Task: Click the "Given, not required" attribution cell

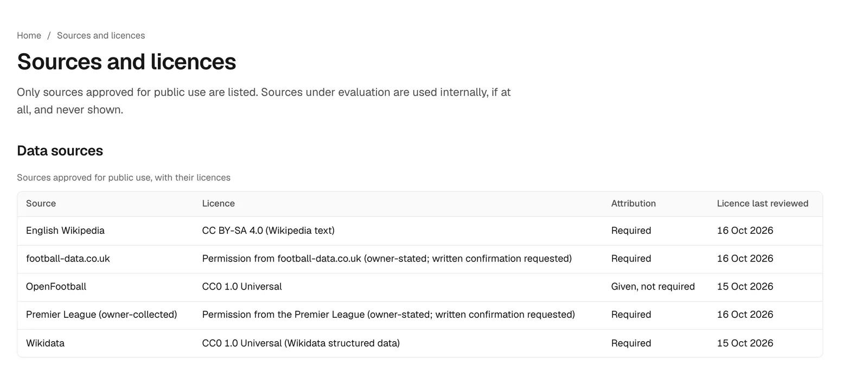Action: tap(653, 286)
